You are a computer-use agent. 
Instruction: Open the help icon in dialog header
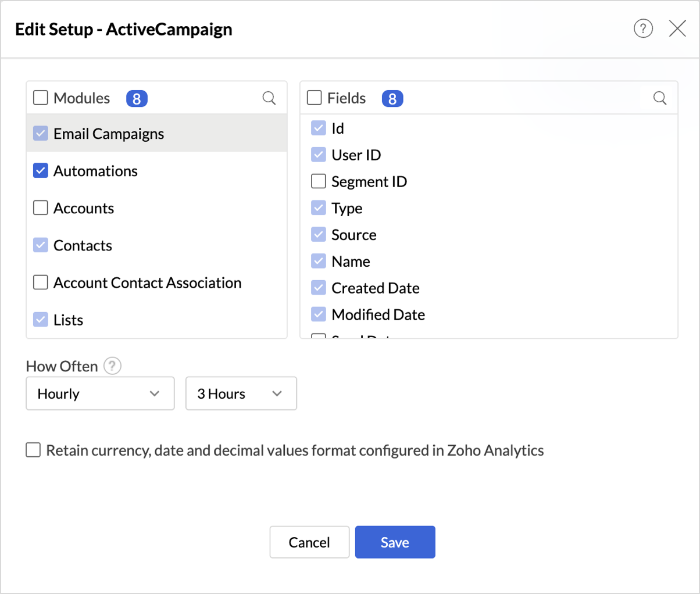click(643, 28)
